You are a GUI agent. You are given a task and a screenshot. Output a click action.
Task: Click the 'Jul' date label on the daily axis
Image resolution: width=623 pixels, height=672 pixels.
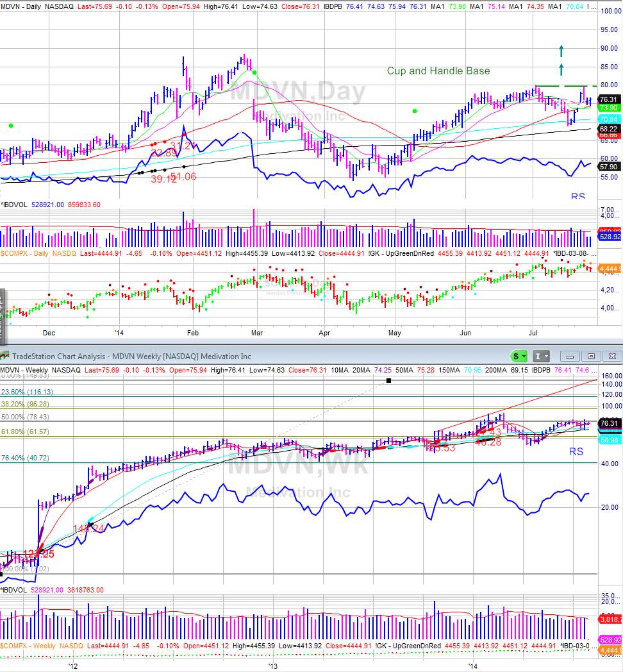pos(533,333)
